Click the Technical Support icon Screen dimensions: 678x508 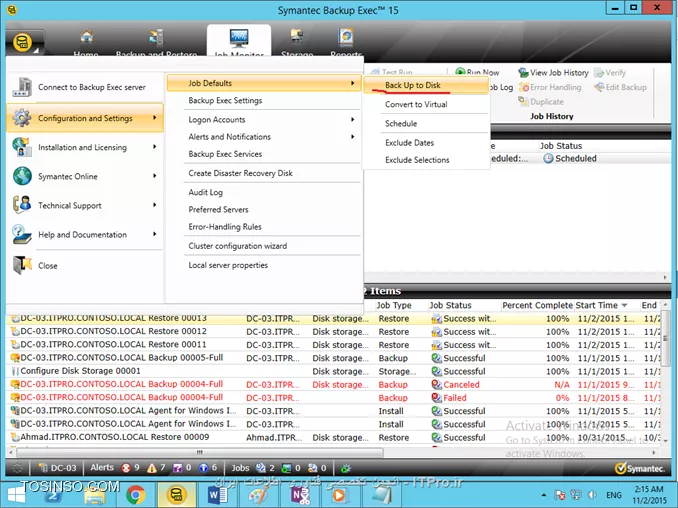click(x=22, y=205)
